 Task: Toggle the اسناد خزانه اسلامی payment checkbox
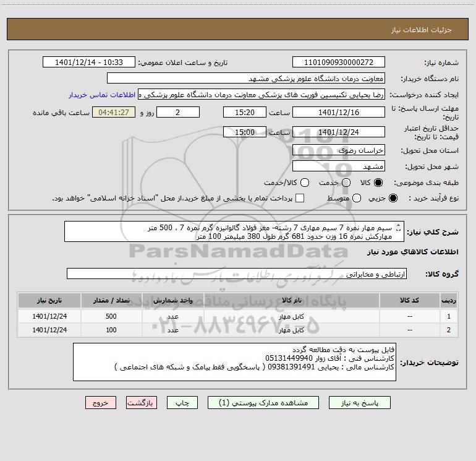(300, 198)
